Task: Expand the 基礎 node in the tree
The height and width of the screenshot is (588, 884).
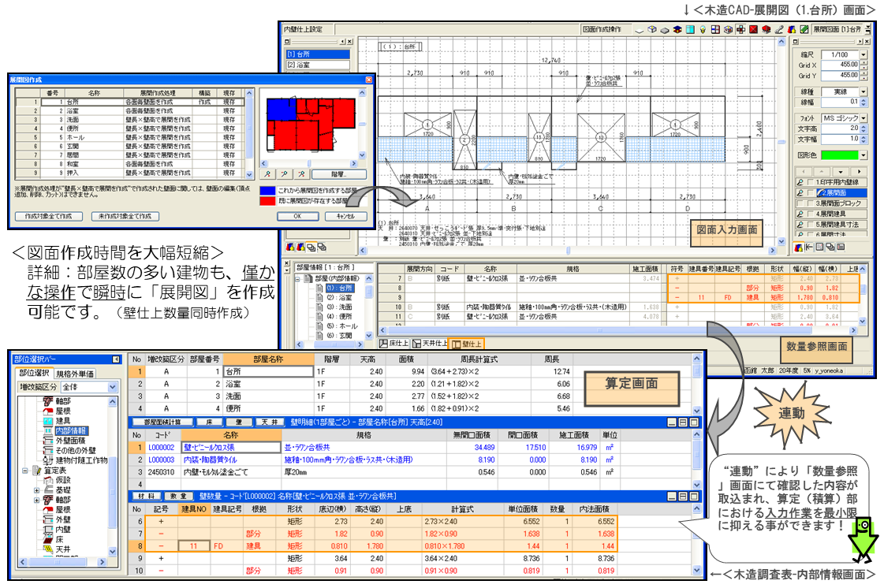Action: 37,489
